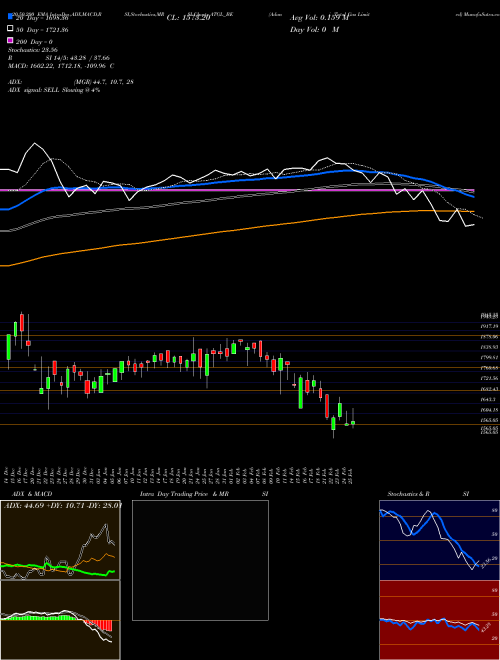
Task: Open the red RSI chart panel
Action: tap(439, 620)
